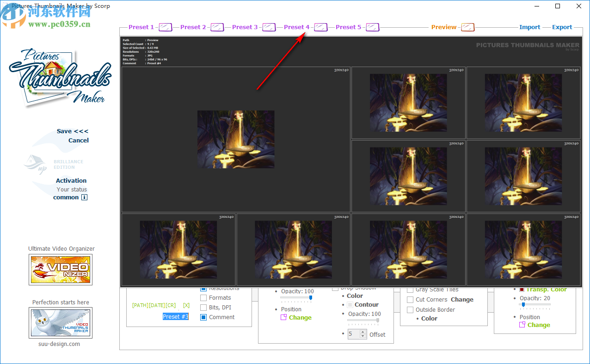Disable the Comment checkbox
This screenshot has width=590, height=364.
203,317
